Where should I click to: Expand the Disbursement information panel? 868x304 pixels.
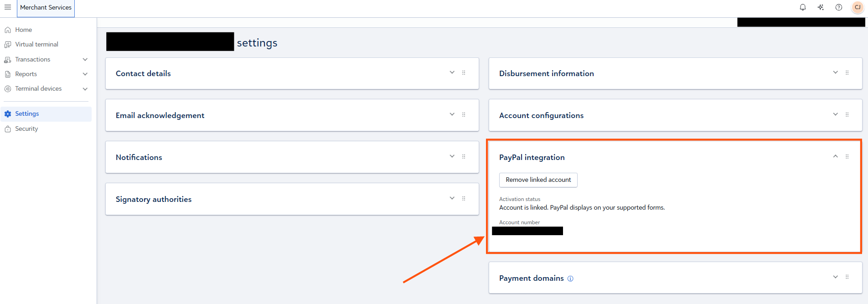point(835,72)
